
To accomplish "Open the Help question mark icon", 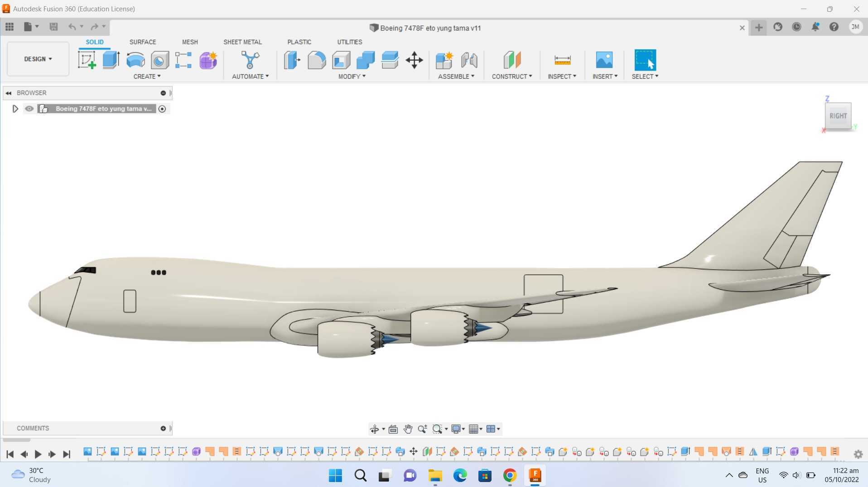I will 834,27.
